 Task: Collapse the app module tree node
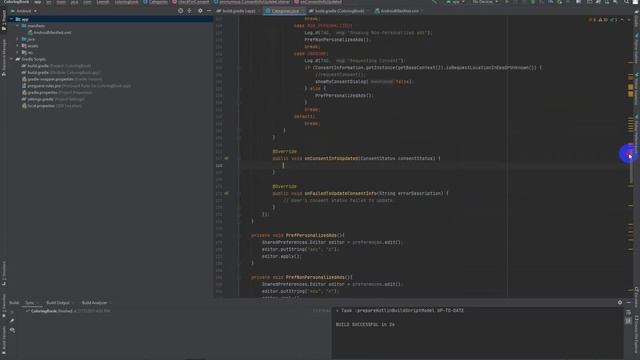pyautogui.click(x=11, y=19)
